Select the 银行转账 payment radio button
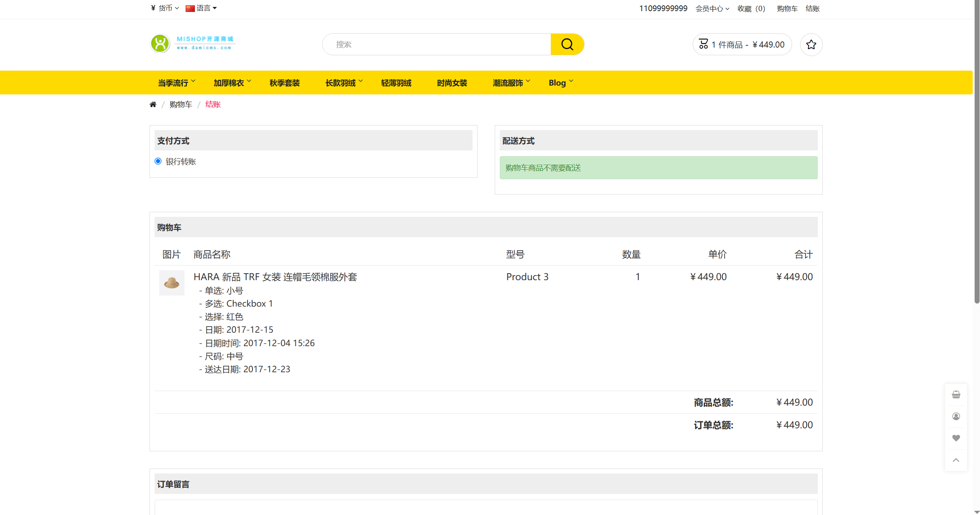This screenshot has width=980, height=515. [158, 161]
